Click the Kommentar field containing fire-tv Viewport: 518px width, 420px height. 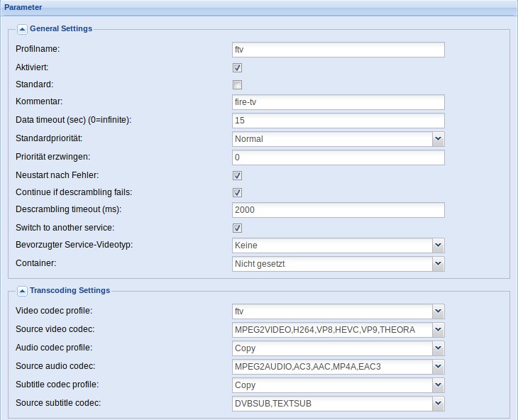[338, 102]
